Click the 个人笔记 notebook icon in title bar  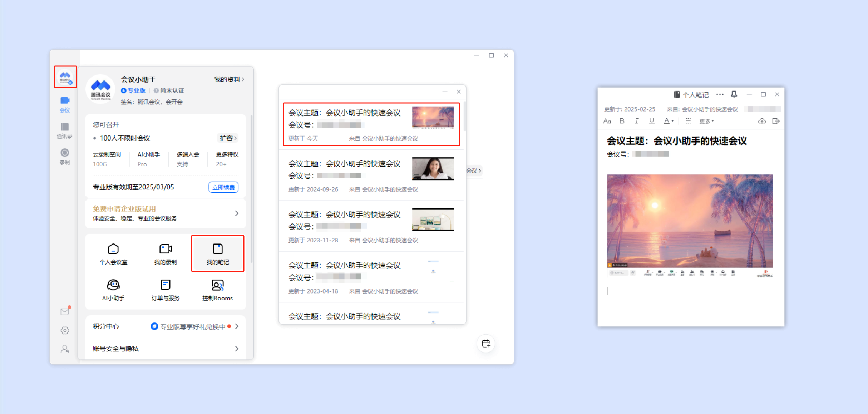pos(676,94)
